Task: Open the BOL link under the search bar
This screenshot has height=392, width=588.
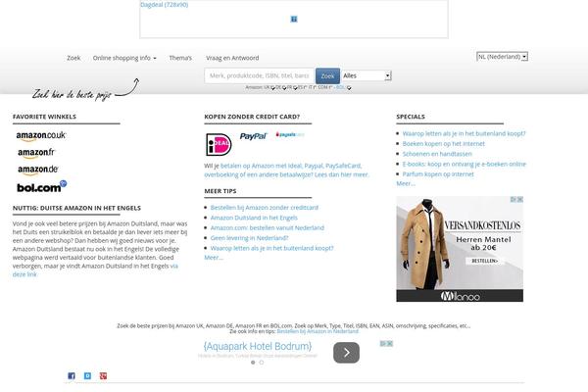Action: [x=340, y=87]
